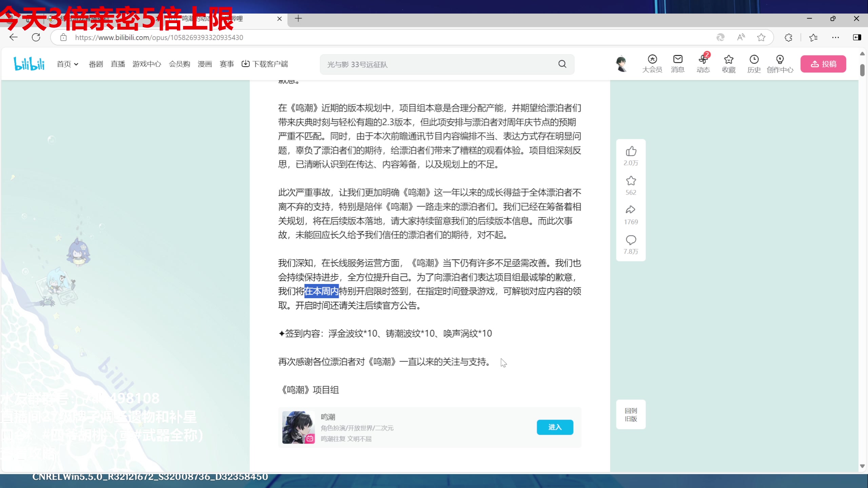Click the browser address bar URL
Screen dimensions: 868x488
[x=159, y=37]
